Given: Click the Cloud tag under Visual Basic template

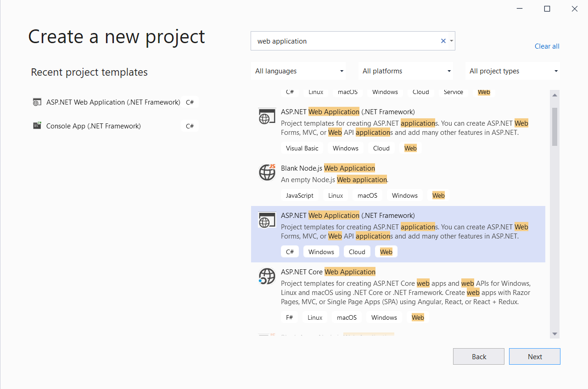Looking at the screenshot, I should point(381,148).
